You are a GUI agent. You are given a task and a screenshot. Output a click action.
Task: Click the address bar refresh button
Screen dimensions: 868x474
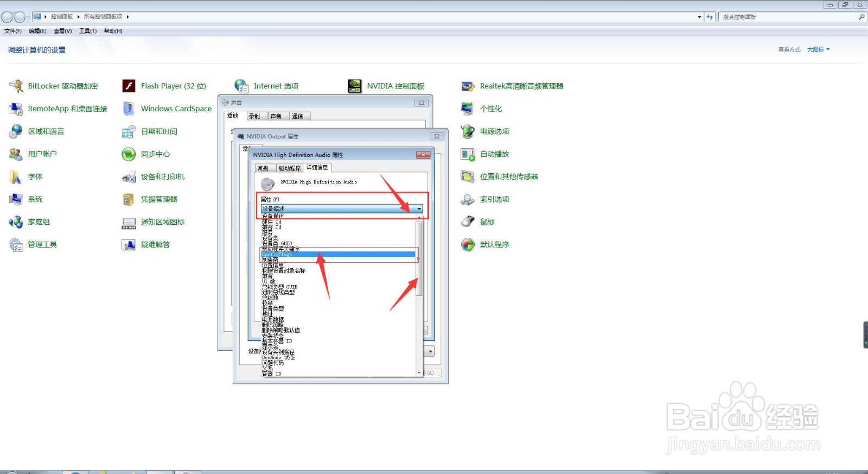[x=710, y=17]
